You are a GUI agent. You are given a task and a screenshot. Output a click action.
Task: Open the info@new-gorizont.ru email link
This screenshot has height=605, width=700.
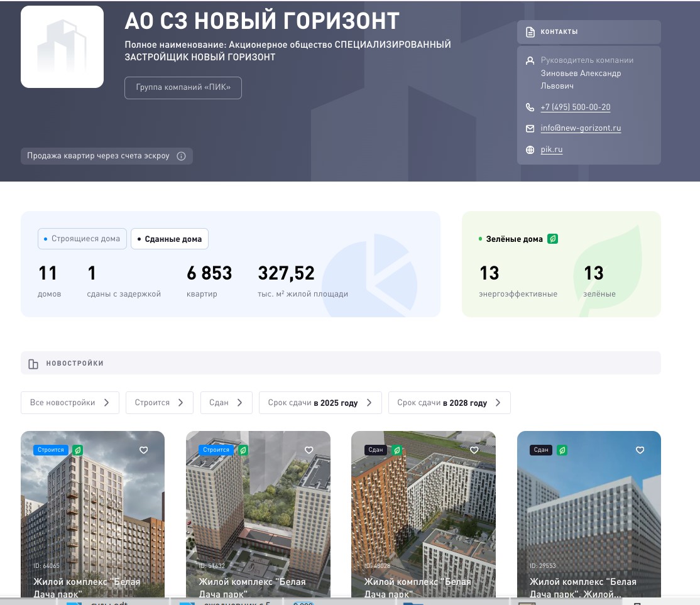click(x=581, y=128)
